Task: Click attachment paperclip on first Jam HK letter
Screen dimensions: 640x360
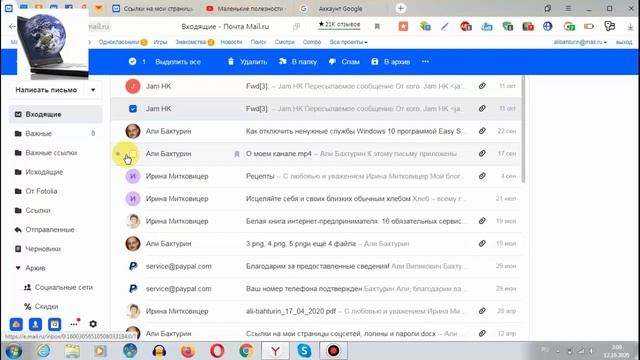Action: pyautogui.click(x=482, y=86)
